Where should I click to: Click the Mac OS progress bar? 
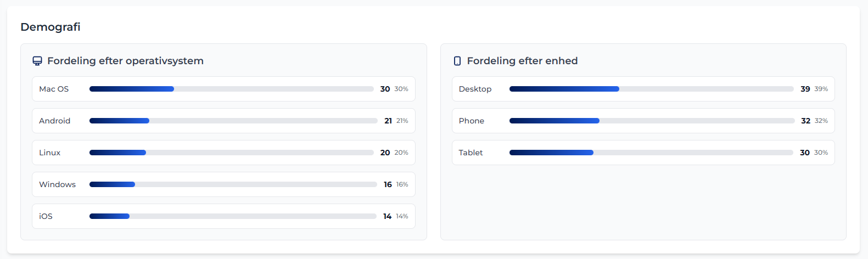pos(231,89)
